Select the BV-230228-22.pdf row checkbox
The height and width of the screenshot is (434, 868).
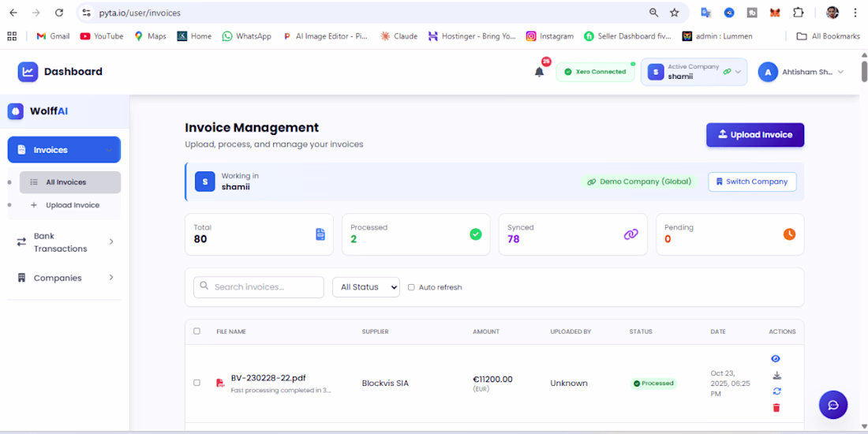197,383
